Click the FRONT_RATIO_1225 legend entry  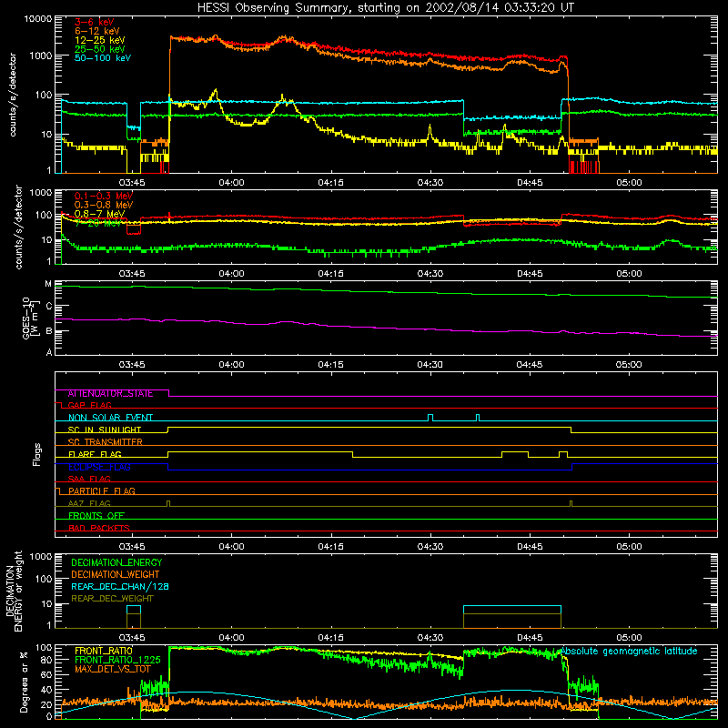pos(117,660)
